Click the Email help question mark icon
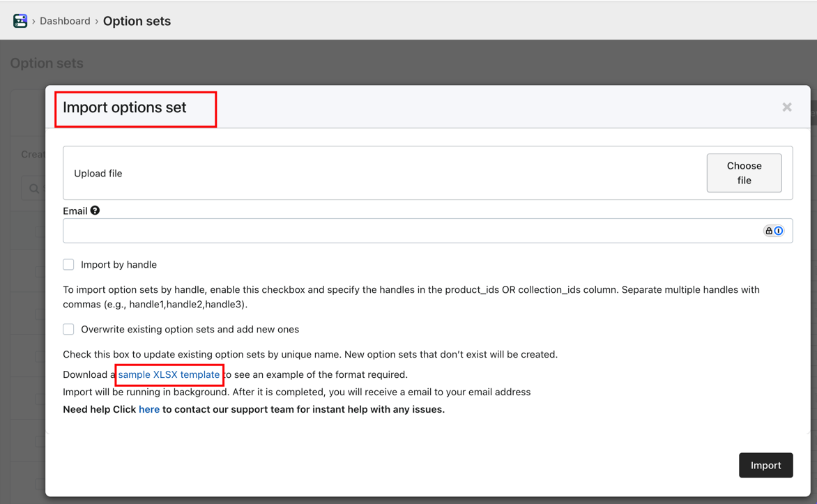 click(x=95, y=211)
